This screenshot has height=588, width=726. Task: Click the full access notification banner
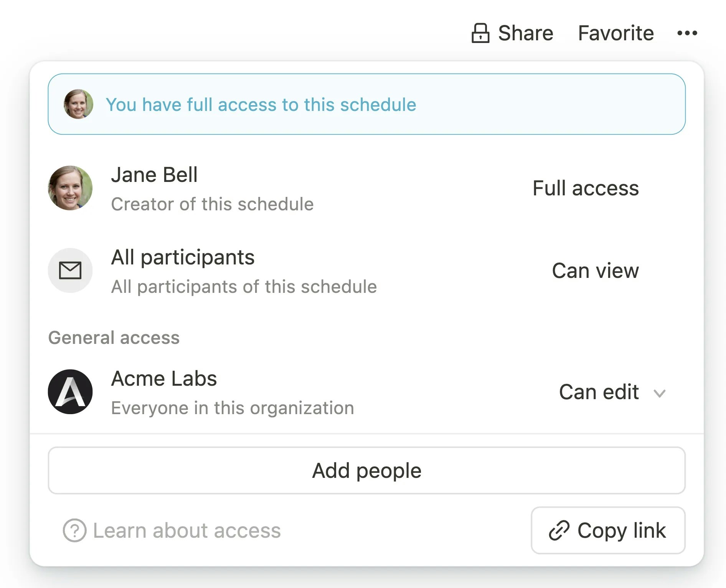tap(366, 104)
